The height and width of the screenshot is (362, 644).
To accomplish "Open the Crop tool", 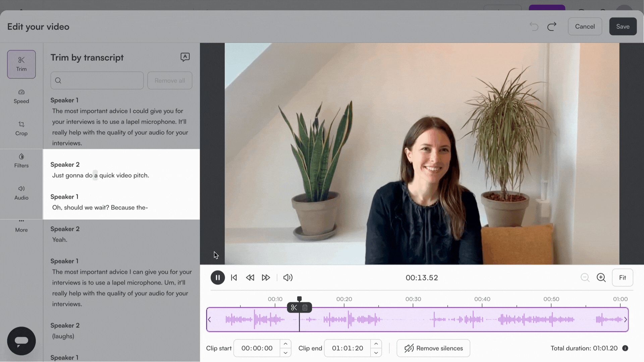I will (x=21, y=128).
